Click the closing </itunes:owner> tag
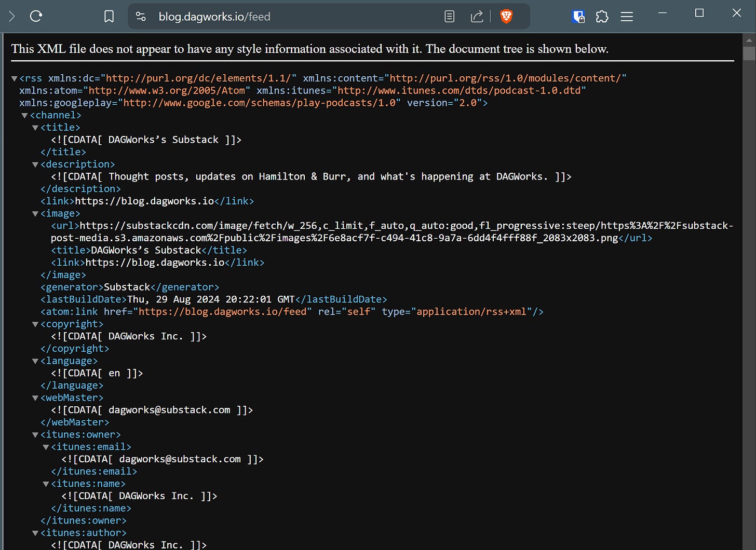This screenshot has width=756, height=550. click(x=83, y=520)
